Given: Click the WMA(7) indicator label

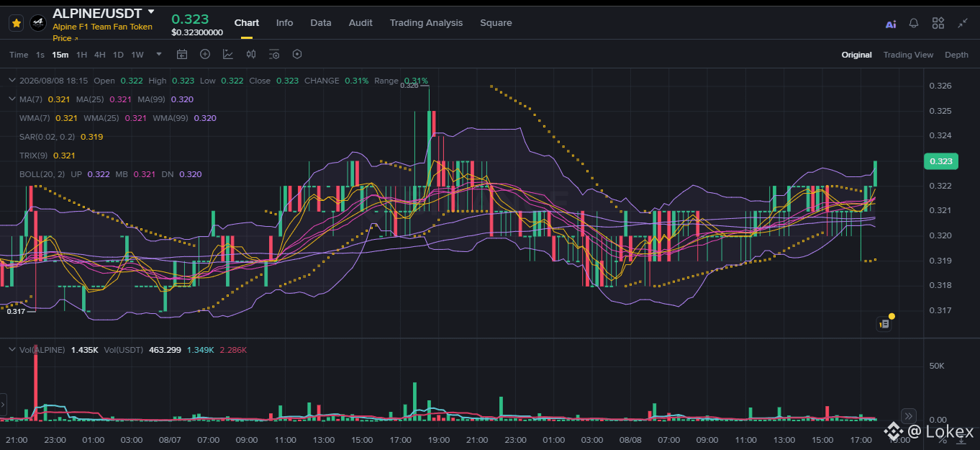Looking at the screenshot, I should 35,118.
